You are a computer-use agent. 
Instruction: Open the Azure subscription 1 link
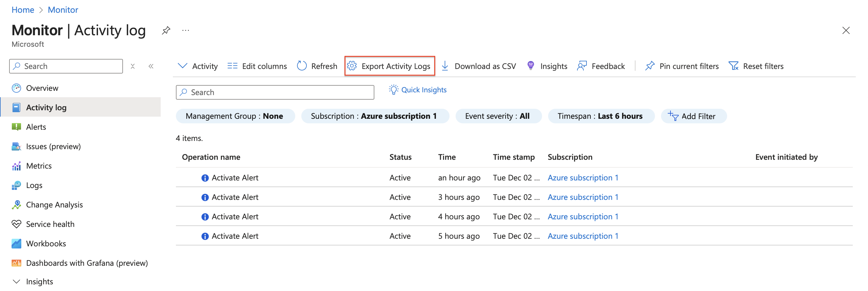tap(583, 178)
